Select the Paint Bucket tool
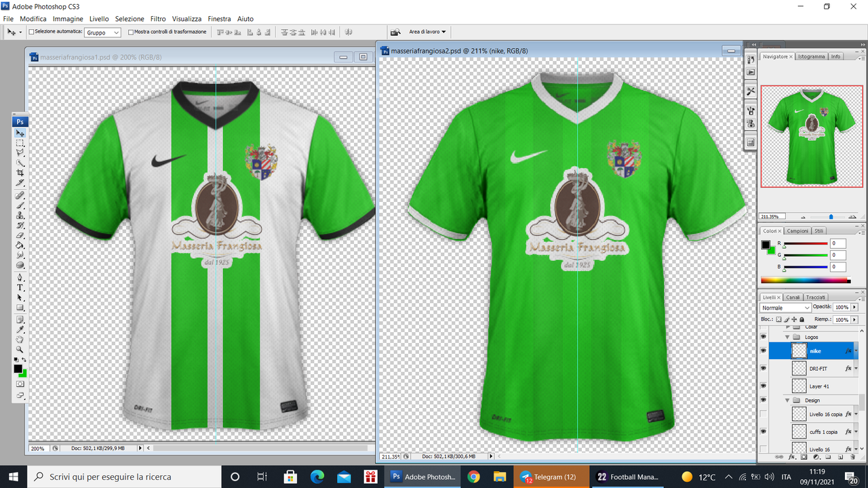 pyautogui.click(x=20, y=245)
